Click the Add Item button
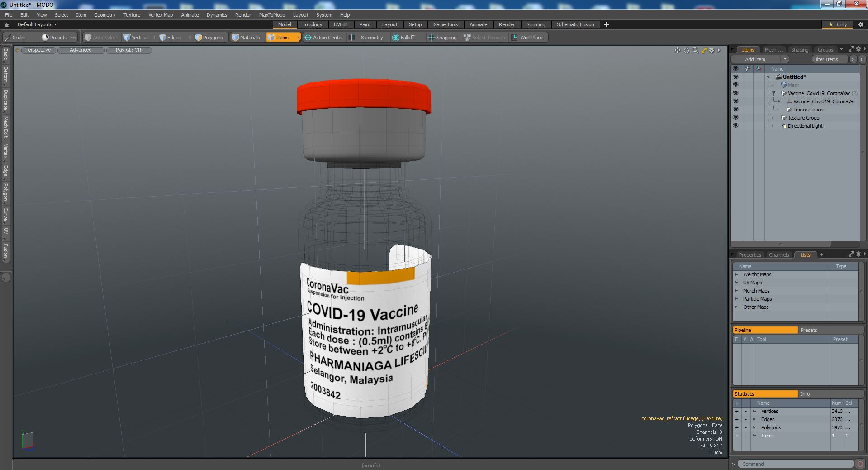 point(755,59)
